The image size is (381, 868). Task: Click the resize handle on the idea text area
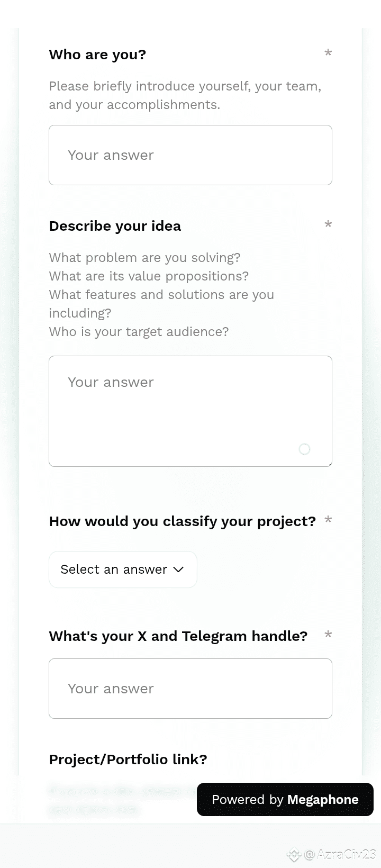[330, 464]
